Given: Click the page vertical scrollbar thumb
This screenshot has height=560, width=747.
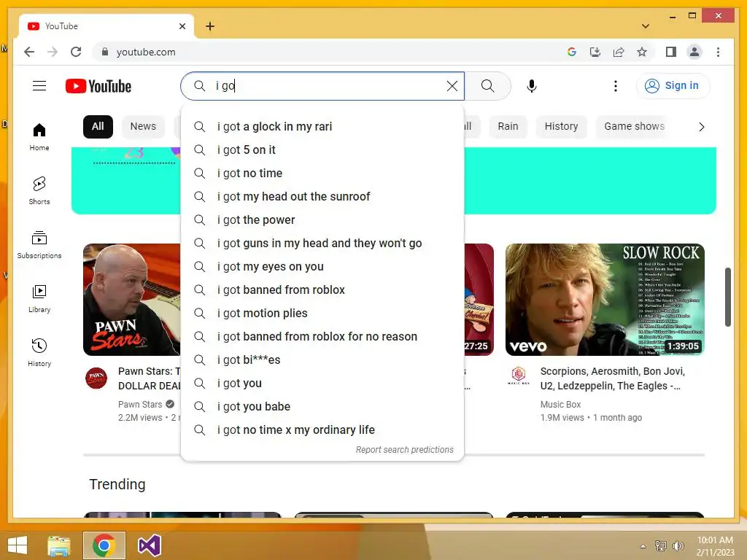Looking at the screenshot, I should pos(727,297).
